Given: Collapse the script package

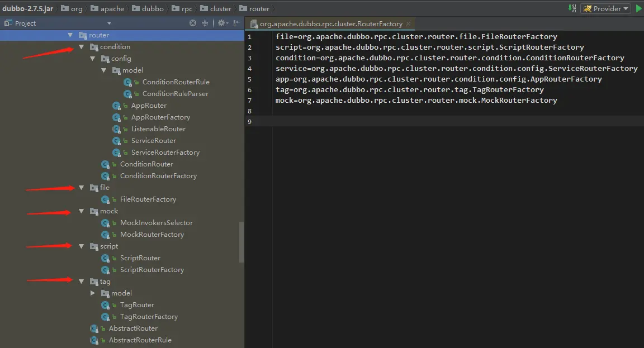Looking at the screenshot, I should click(81, 246).
